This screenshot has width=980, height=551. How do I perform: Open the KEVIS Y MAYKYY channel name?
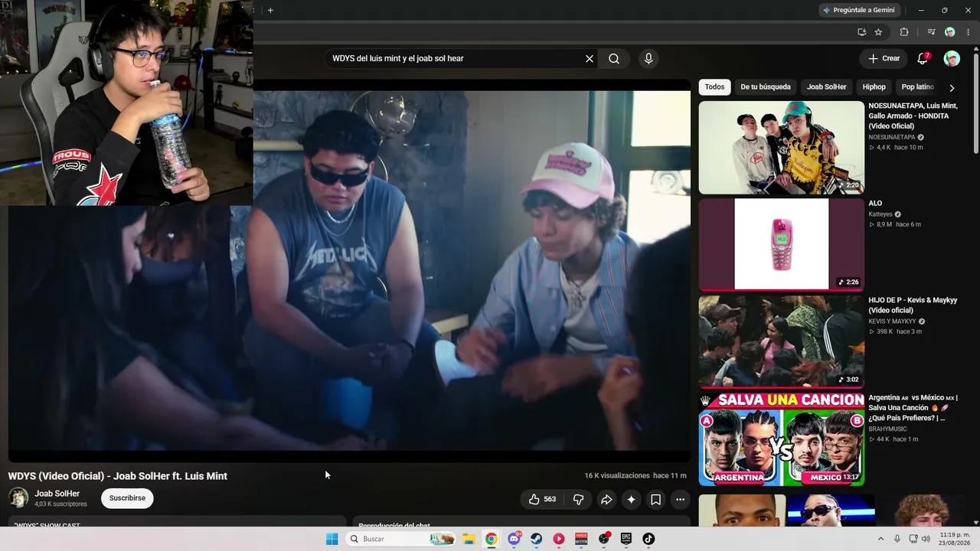point(892,322)
